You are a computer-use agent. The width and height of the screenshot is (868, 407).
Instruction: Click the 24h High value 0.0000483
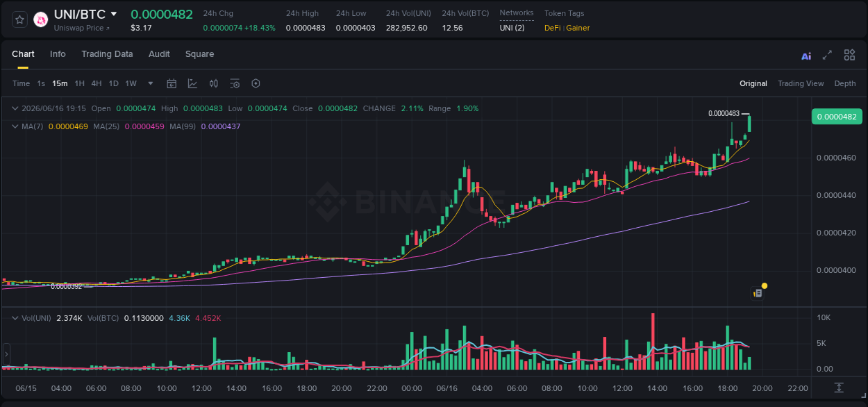306,28
